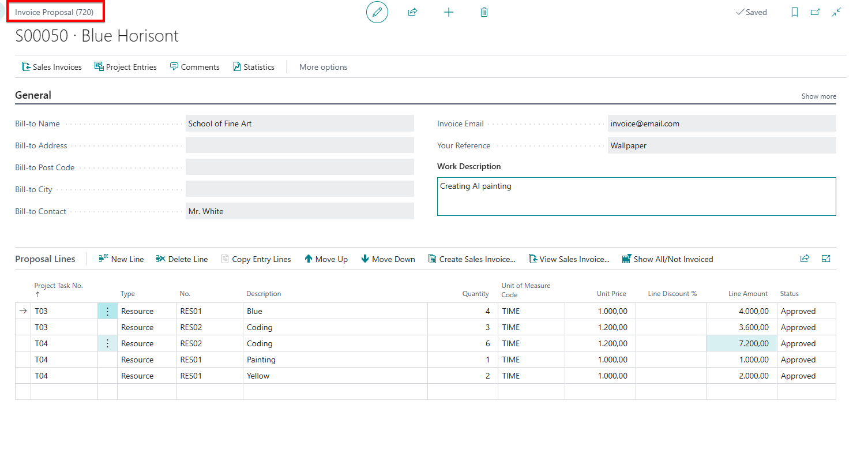
Task: Click New Line in Proposal Lines
Action: [121, 259]
